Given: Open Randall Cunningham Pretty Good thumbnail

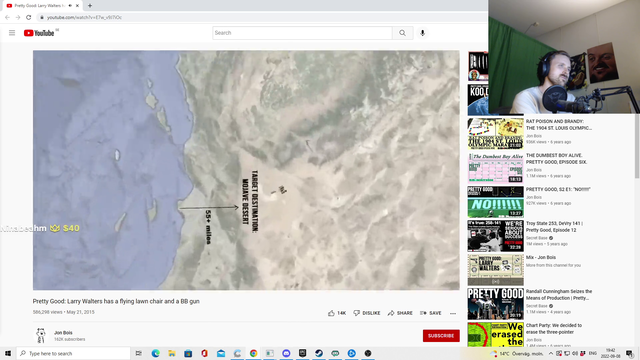Looking at the screenshot, I should (496, 304).
